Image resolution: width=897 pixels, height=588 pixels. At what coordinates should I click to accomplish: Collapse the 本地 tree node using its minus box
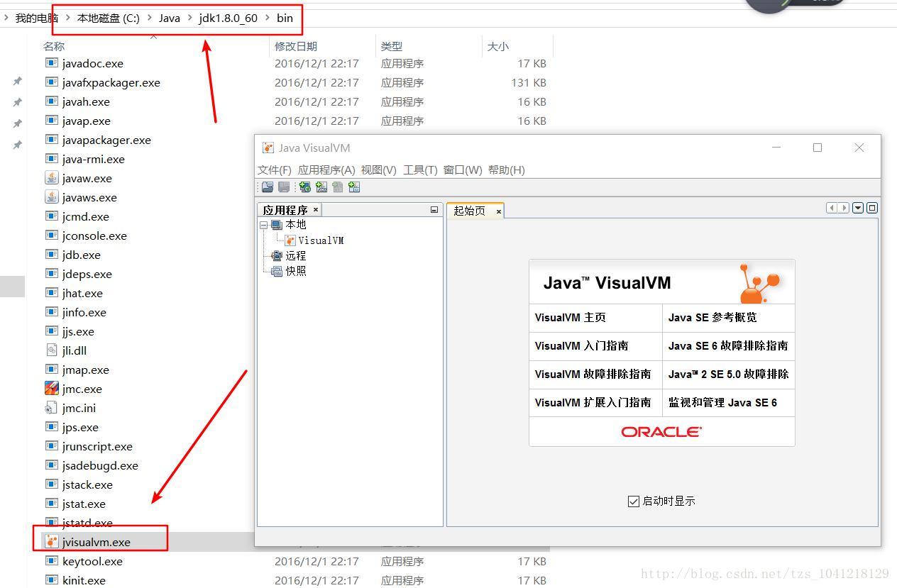[264, 225]
